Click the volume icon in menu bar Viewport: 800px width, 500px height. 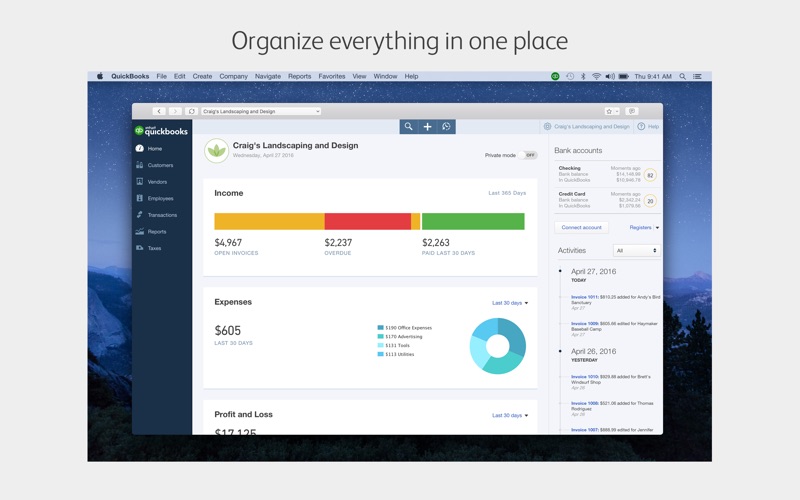(x=610, y=76)
